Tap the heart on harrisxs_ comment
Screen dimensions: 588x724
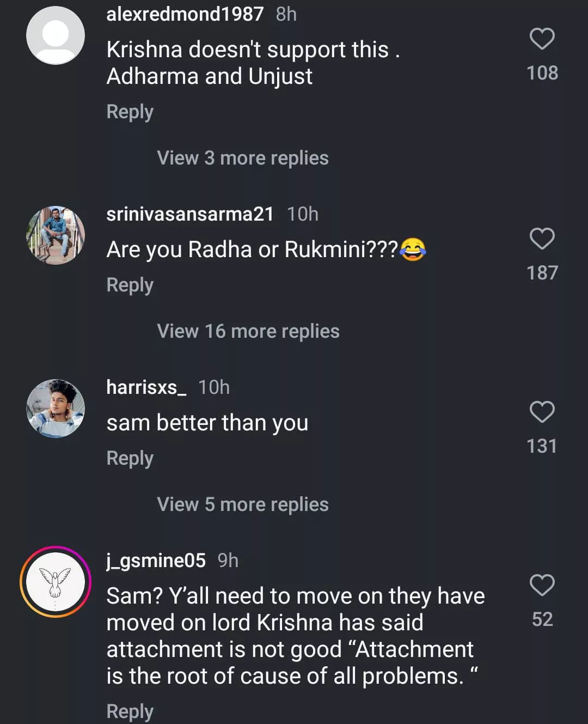tap(542, 412)
